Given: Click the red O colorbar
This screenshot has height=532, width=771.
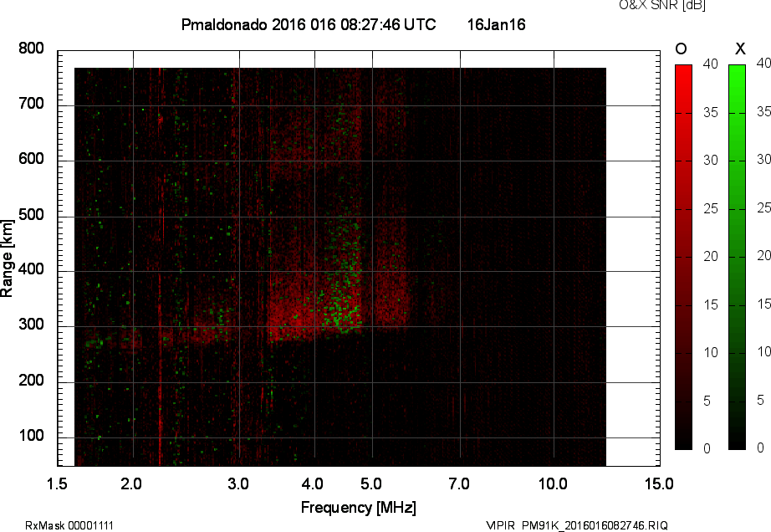Looking at the screenshot, I should 683,257.
